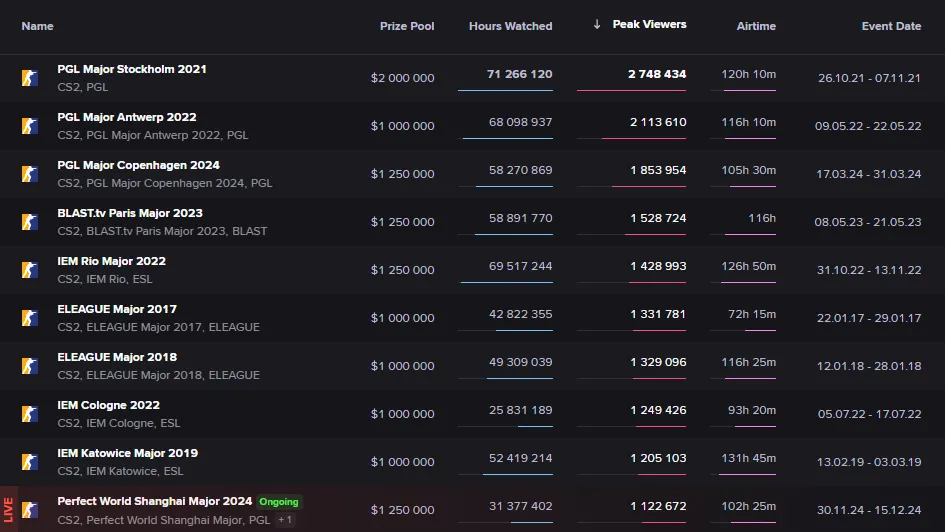Click the descending sort arrow beside Peak Viewers
Image resolution: width=945 pixels, height=532 pixels.
(x=597, y=24)
